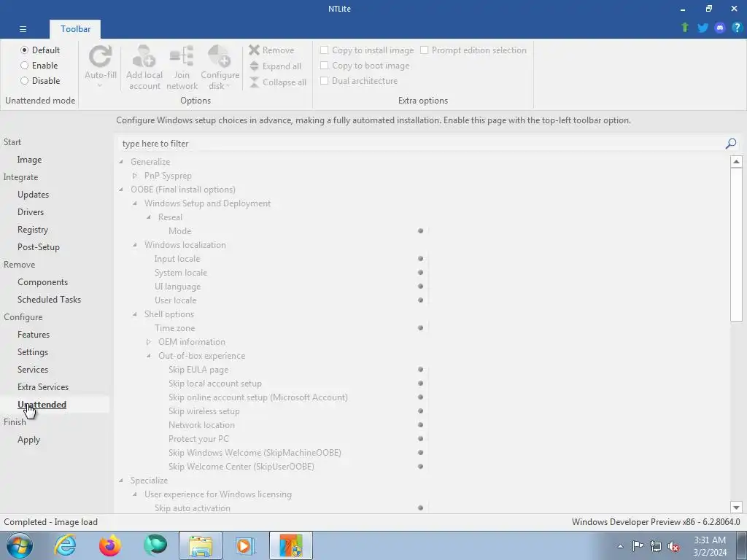
Task: Click the Collapse all icon
Action: (x=255, y=82)
